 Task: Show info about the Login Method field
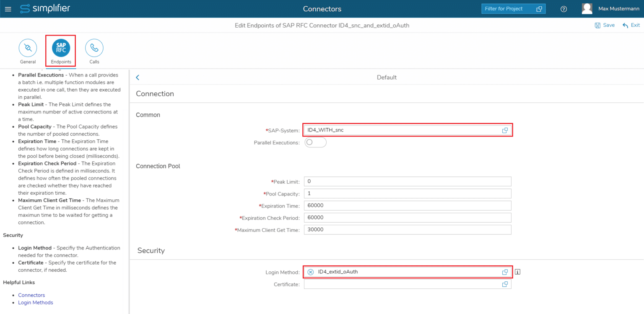point(517,272)
